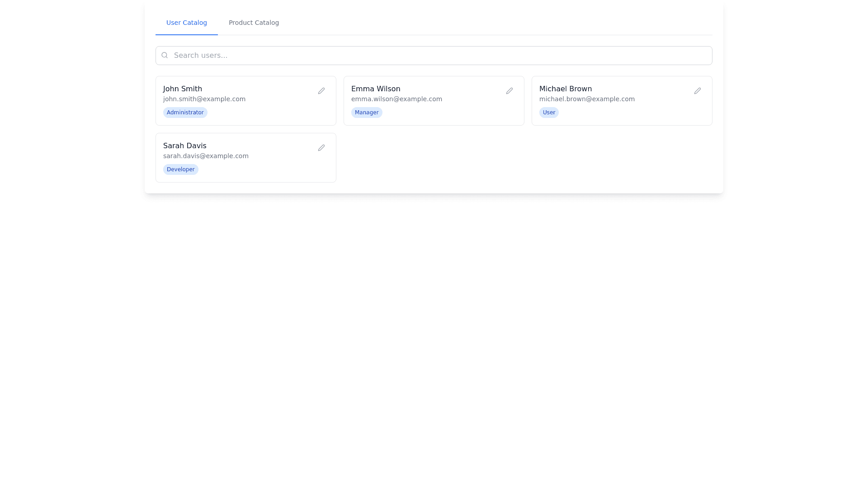The height and width of the screenshot is (488, 868).
Task: Edit John Smith's pencil icon
Action: point(321,91)
